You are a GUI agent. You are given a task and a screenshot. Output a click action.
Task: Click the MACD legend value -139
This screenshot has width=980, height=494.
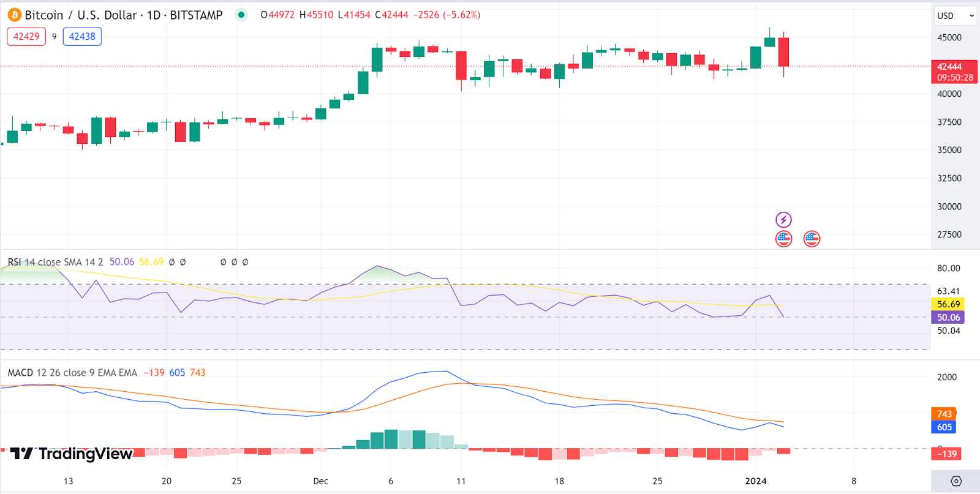click(154, 373)
